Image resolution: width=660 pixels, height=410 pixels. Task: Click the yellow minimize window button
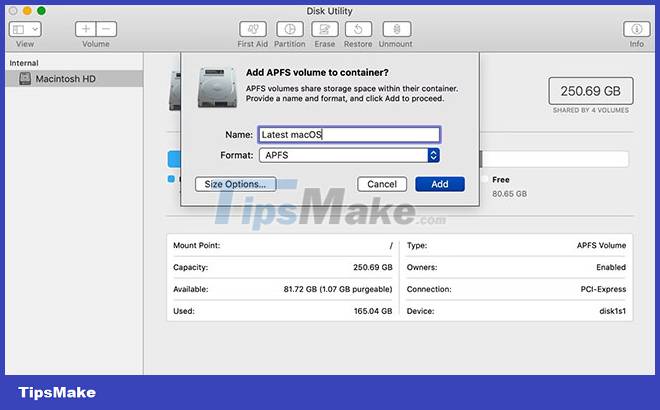click(x=27, y=11)
